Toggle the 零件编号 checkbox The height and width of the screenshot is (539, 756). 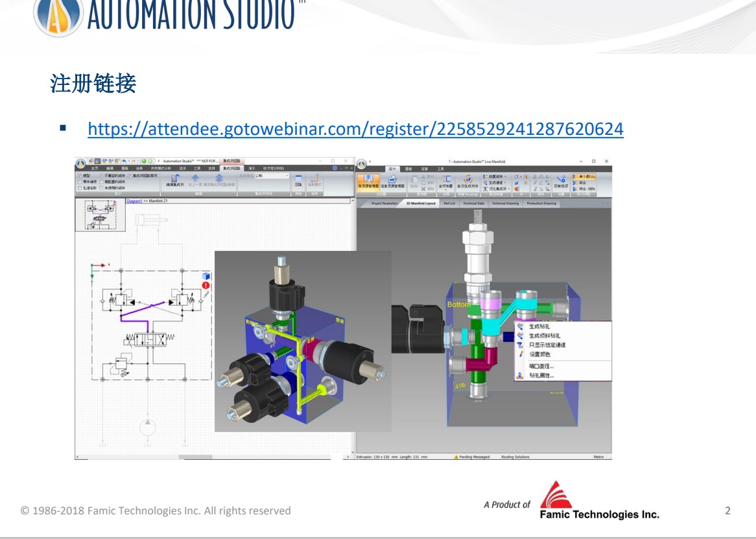click(80, 182)
